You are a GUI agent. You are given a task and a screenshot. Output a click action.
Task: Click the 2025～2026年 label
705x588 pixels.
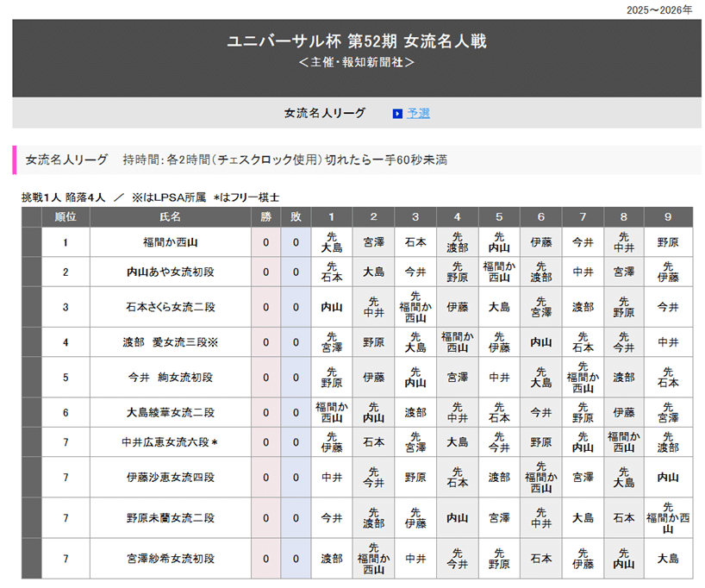coord(659,9)
